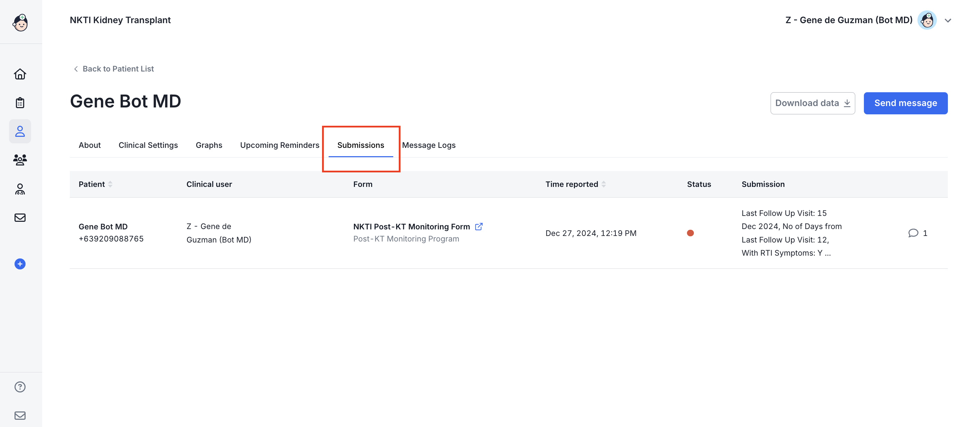Viewport: 980px width, 427px height.
Task: Open NKTI Post-KT Monitoring Form via external link icon
Action: click(x=479, y=226)
